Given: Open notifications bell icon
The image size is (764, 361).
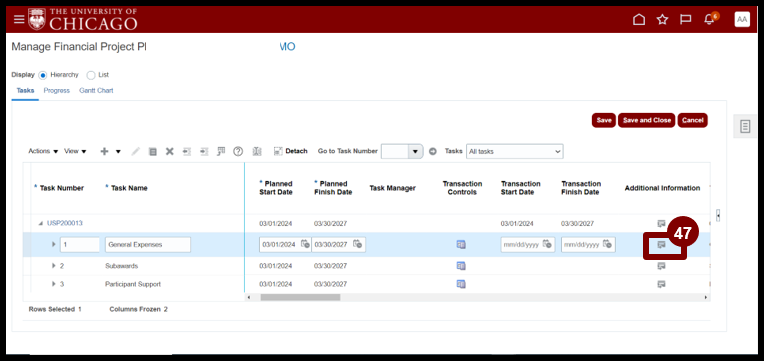Looking at the screenshot, I should point(709,19).
